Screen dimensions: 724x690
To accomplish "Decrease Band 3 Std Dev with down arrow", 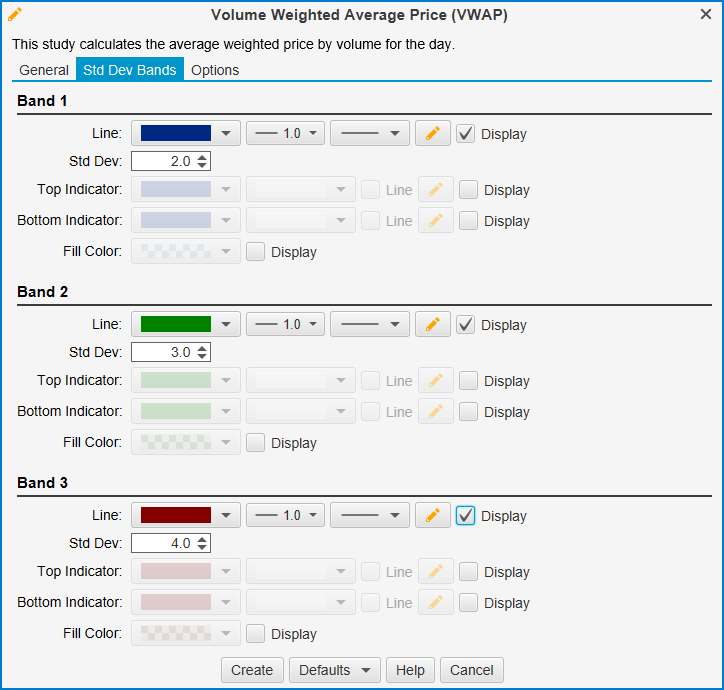I will pyautogui.click(x=203, y=547).
